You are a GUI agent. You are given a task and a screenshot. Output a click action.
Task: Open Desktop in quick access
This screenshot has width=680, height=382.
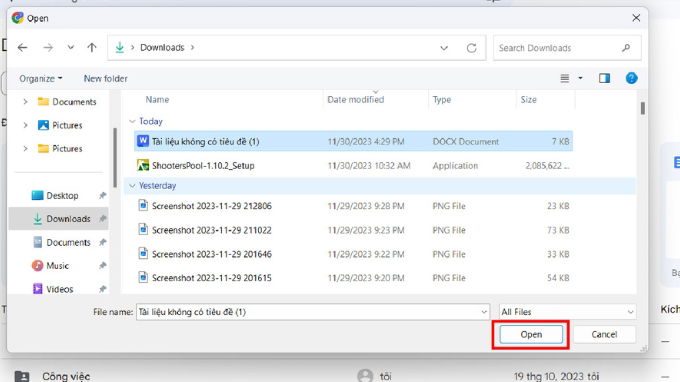tap(56, 196)
